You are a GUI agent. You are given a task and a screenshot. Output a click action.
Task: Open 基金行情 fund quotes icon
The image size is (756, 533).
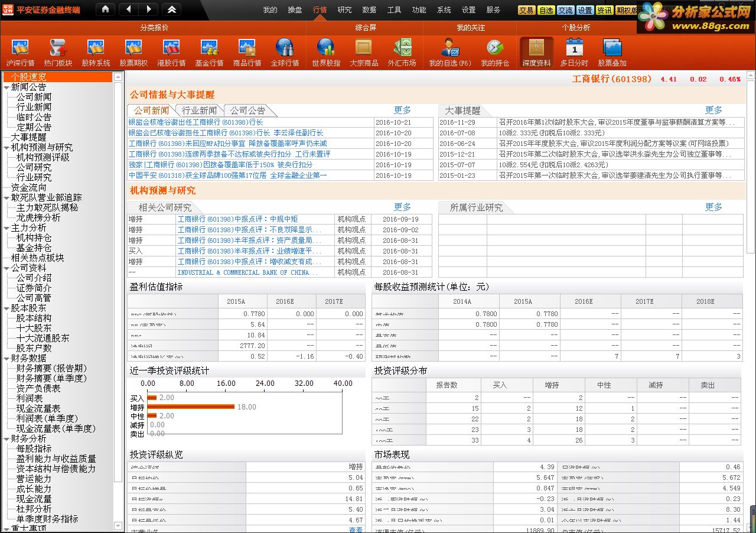tap(209, 53)
